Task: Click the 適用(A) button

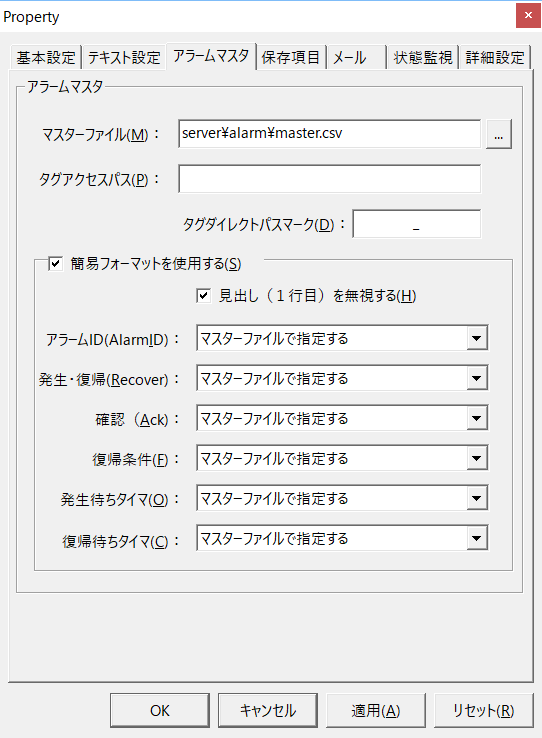Action: pos(375,710)
